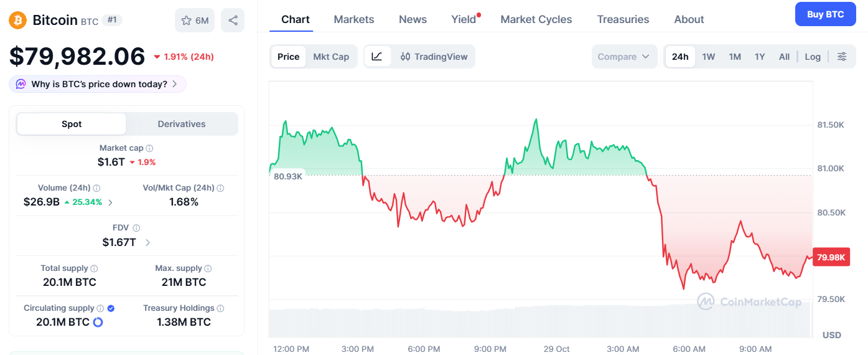Select the 1W time range
This screenshot has height=355, width=868.
tap(709, 57)
